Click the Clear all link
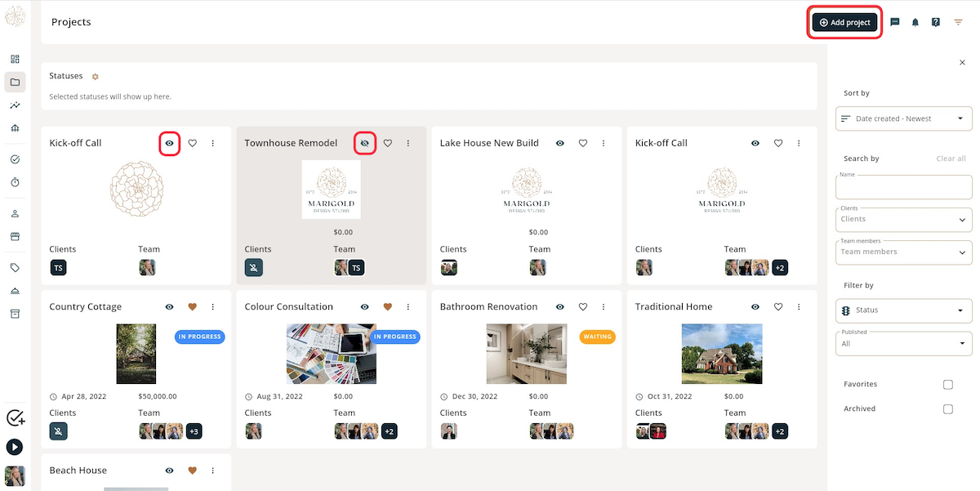 pos(951,158)
